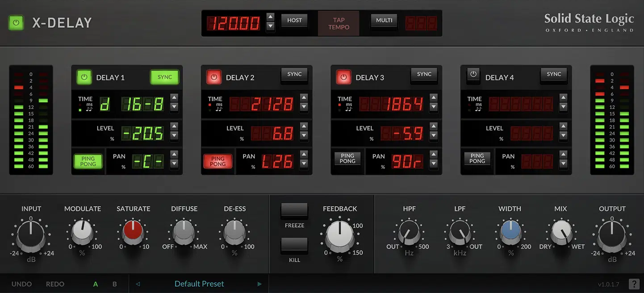Enable Delay 4 power button
Viewport: 644px width, 293px height.
click(x=473, y=75)
